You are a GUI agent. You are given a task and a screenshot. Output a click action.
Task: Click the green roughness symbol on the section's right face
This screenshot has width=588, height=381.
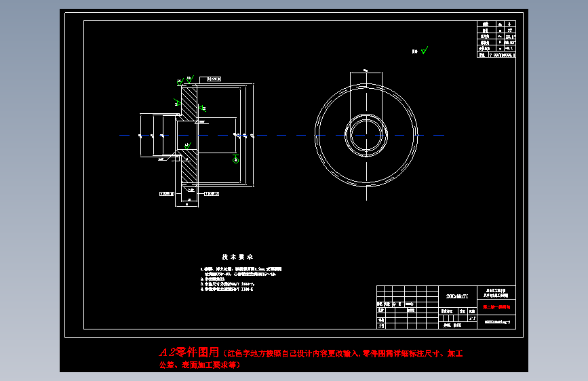click(x=202, y=108)
